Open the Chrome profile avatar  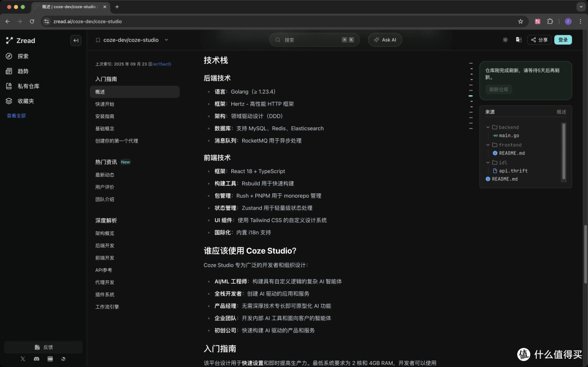568,21
